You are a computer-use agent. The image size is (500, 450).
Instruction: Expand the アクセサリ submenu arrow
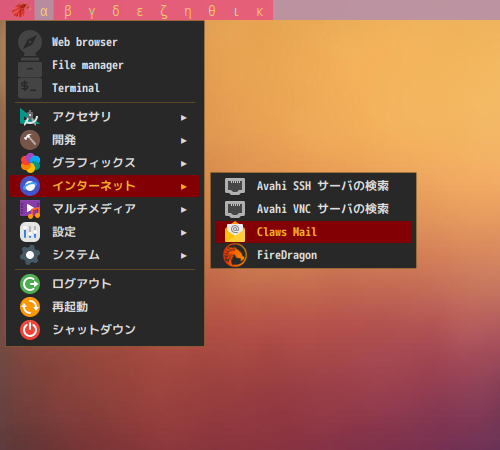tap(183, 118)
